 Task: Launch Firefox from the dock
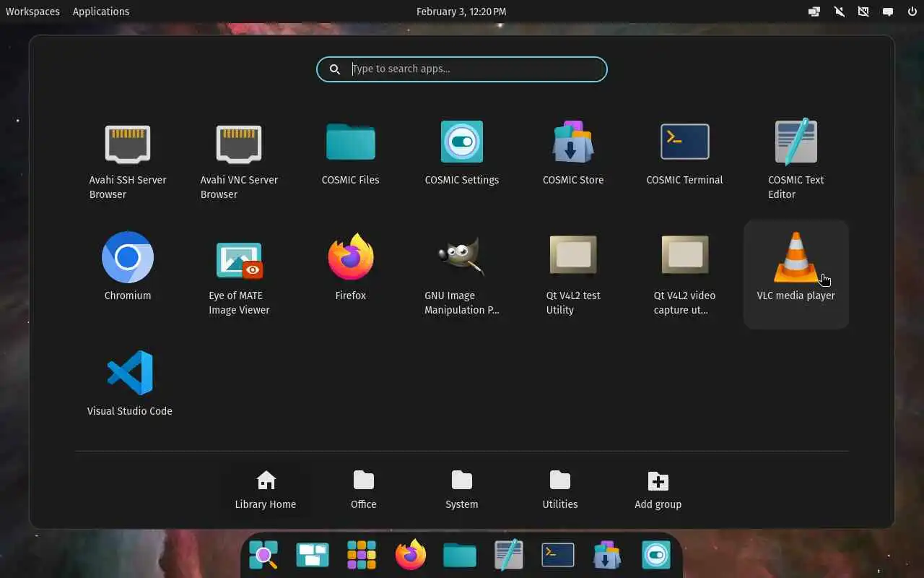click(411, 555)
